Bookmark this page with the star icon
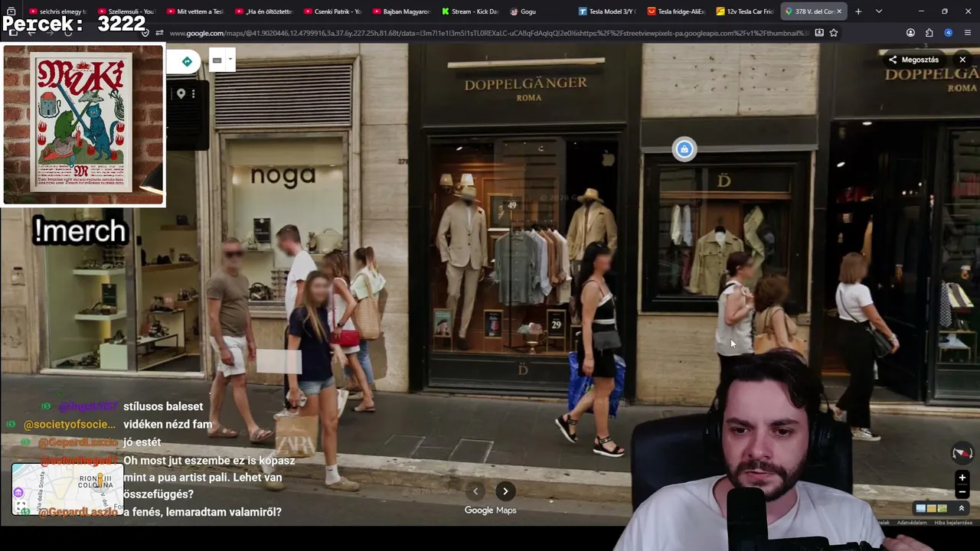Screen dimensions: 980x551 834,33
